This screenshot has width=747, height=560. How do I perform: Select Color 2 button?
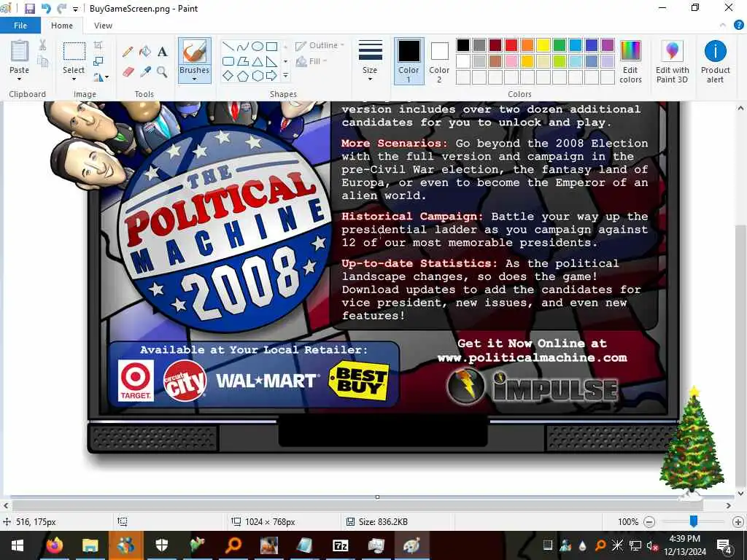[438, 62]
